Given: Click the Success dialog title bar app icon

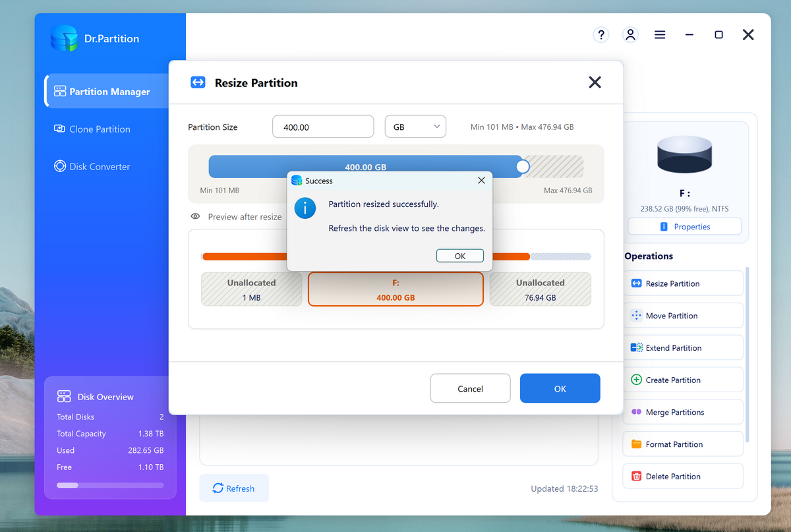Looking at the screenshot, I should pyautogui.click(x=297, y=181).
